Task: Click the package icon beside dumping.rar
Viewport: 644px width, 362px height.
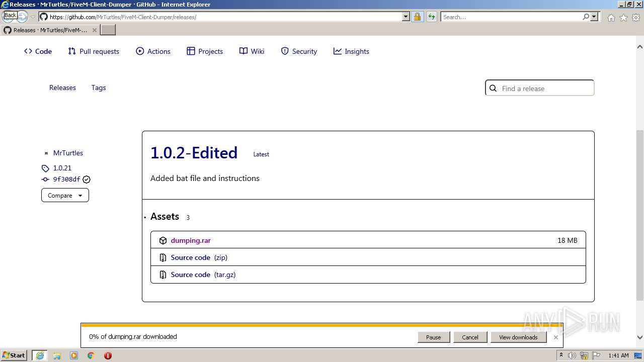Action: tap(163, 240)
